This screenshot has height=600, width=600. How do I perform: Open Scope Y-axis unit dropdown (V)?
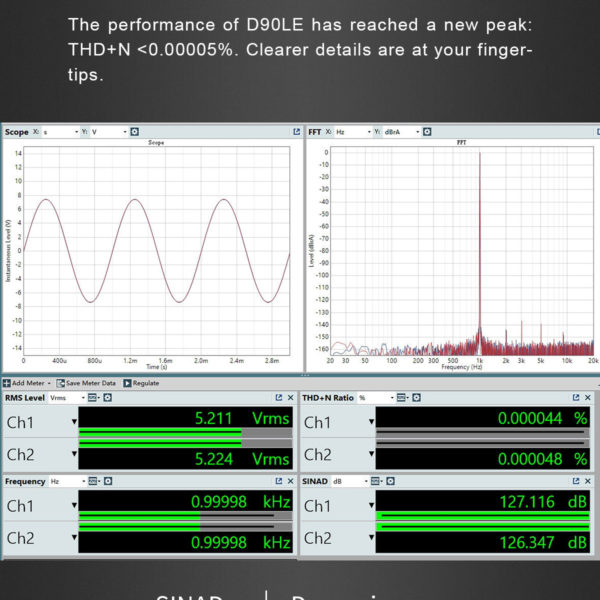(109, 132)
